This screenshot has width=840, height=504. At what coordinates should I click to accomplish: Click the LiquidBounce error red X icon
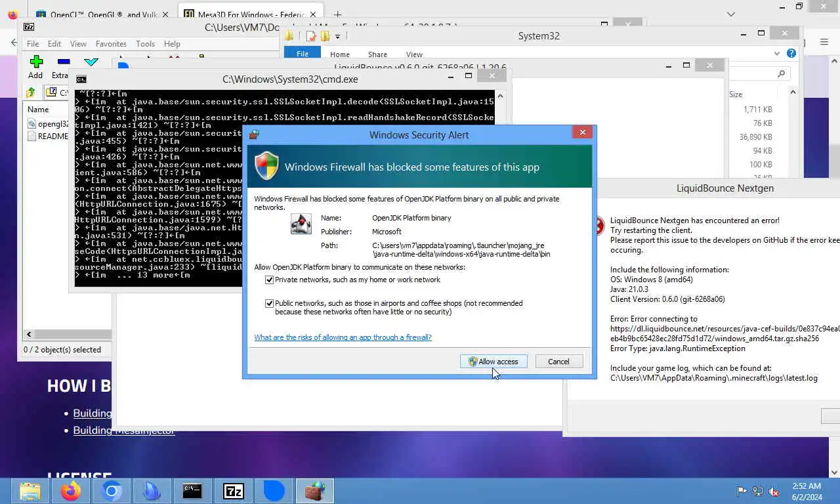click(x=598, y=226)
